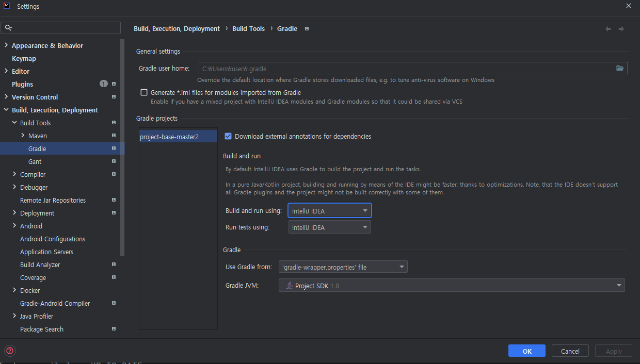Viewport: 640px width, 364px height.
Task: Open the Build and run using dropdown
Action: (329, 210)
